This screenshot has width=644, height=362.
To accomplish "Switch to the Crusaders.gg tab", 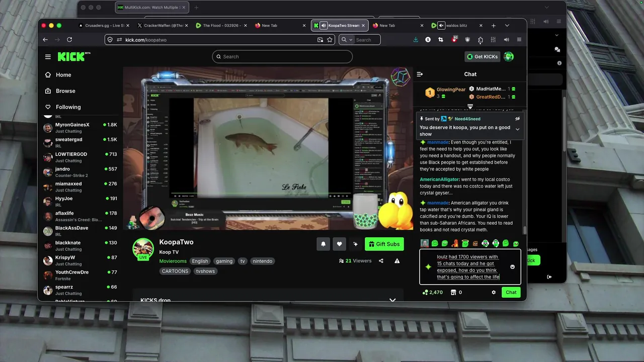I will point(103,25).
